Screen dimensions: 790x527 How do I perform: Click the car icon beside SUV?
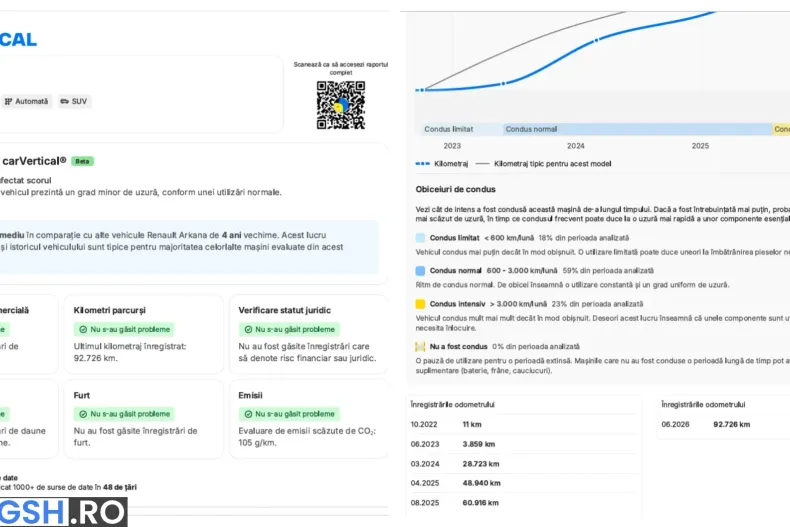[64, 101]
